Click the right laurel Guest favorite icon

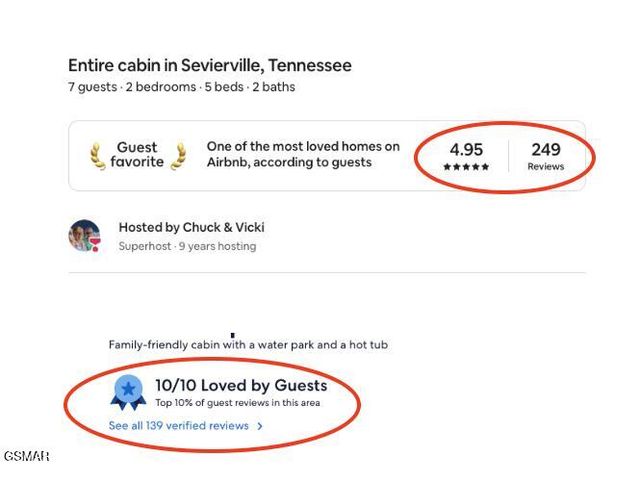[x=179, y=155]
